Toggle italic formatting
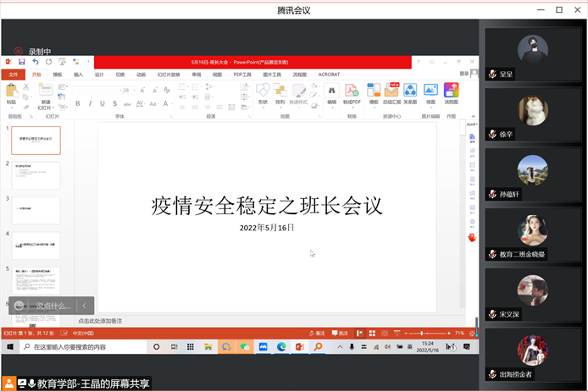 pos(90,103)
